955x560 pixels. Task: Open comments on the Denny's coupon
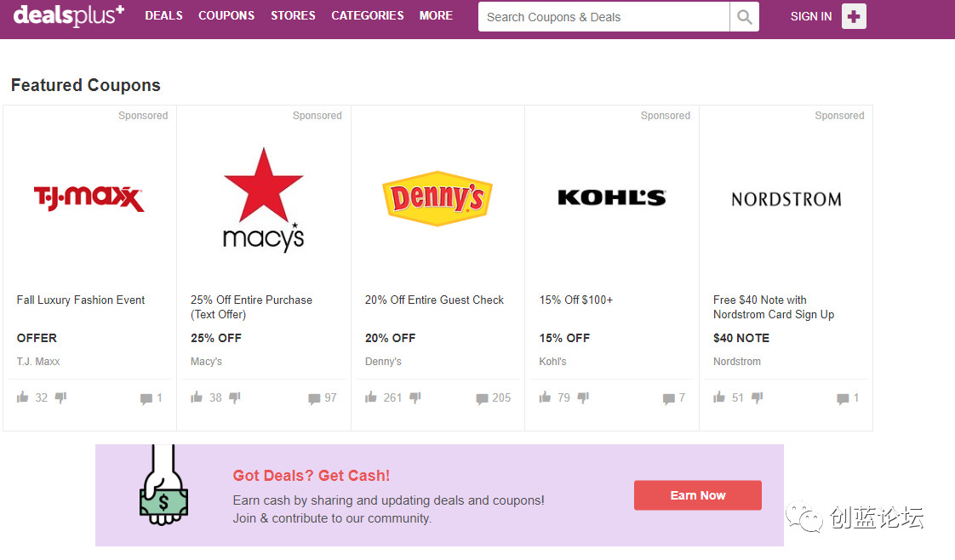click(483, 398)
